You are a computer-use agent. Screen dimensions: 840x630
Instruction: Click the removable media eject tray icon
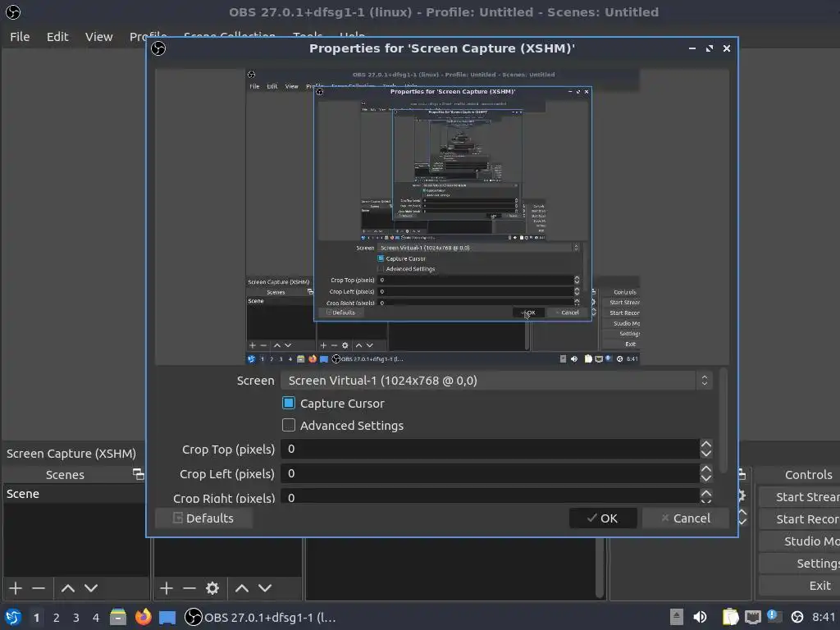tap(677, 617)
